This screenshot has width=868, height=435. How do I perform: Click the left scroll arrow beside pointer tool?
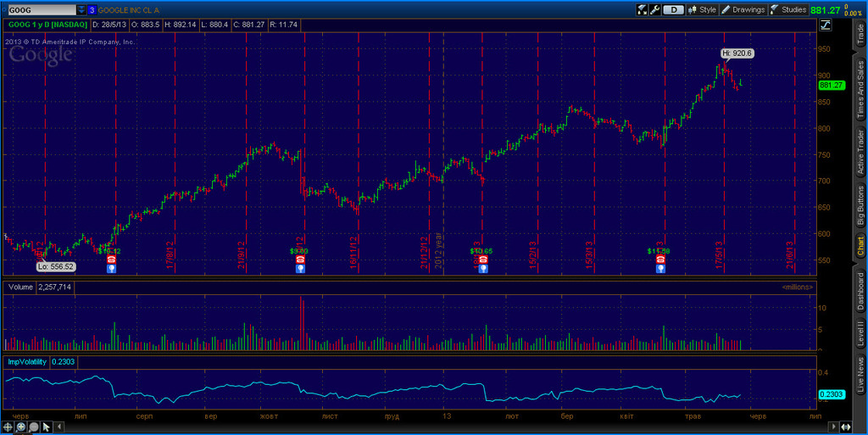58,427
